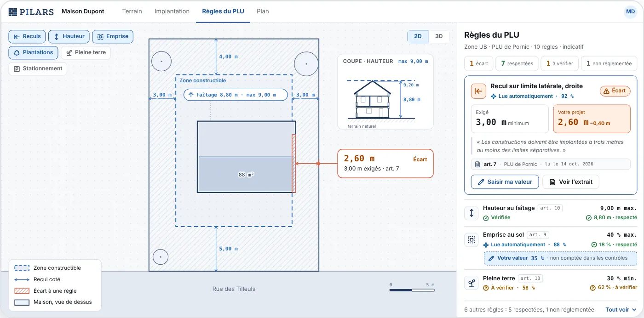The width and height of the screenshot is (644, 318).
Task: Select the 88 m² house footprint
Action: (246, 157)
